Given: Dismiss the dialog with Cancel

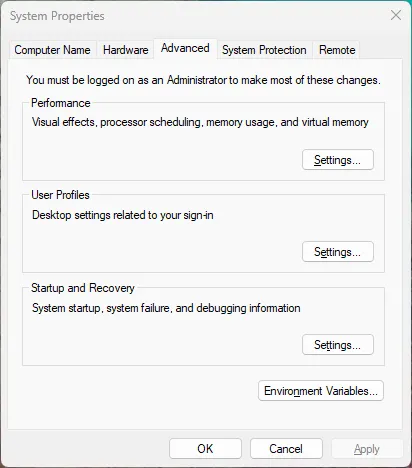Looking at the screenshot, I should click(x=286, y=449).
